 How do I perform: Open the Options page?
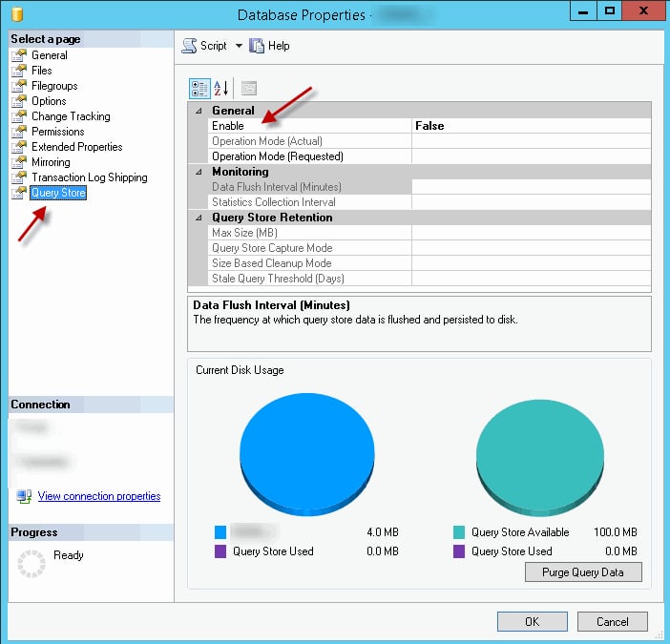(x=49, y=101)
